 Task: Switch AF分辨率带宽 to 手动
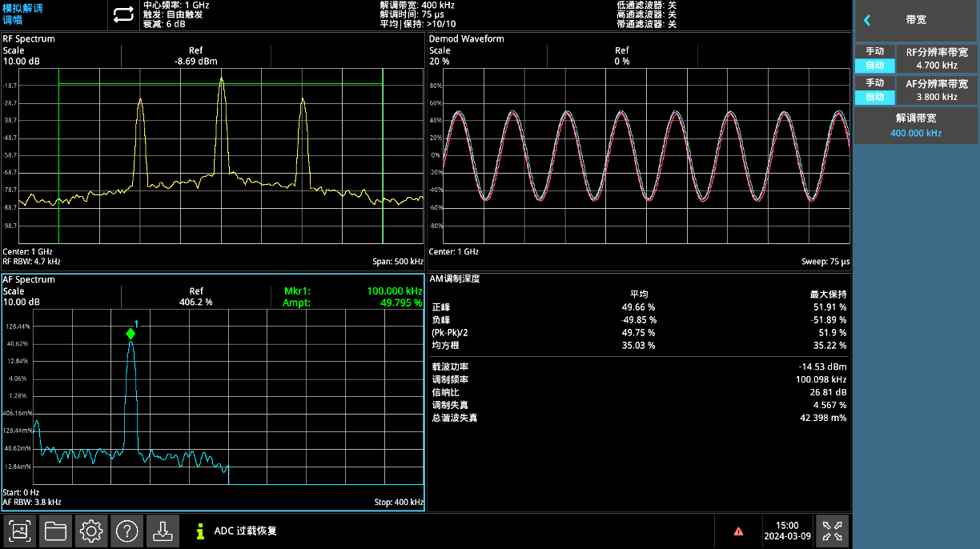coord(874,83)
